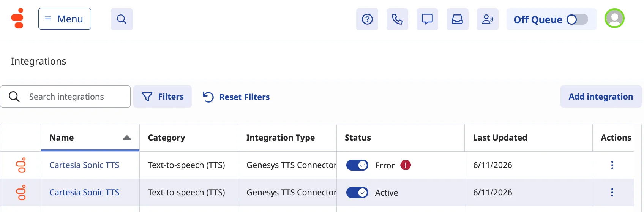
Task: Click the Last Updated column header
Action: (529, 138)
